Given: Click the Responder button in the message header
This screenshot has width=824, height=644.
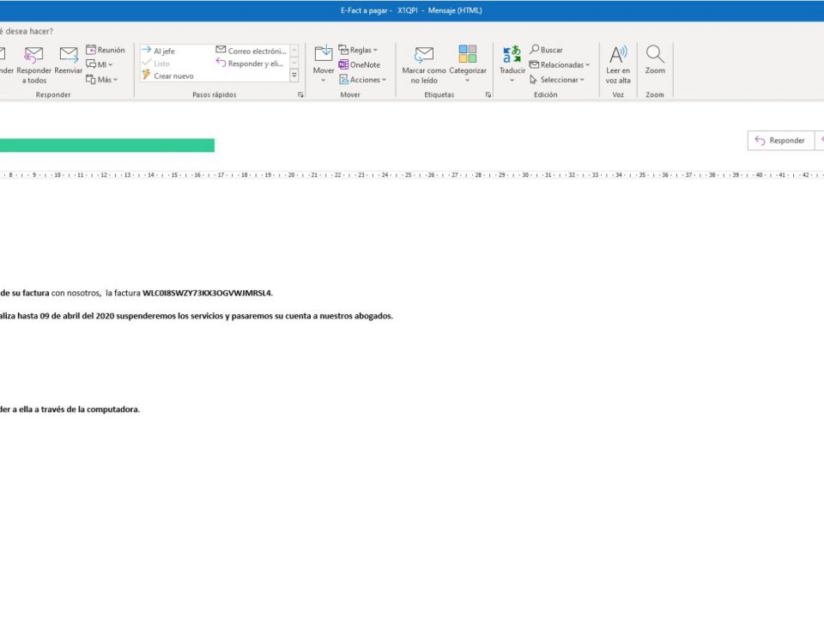Looking at the screenshot, I should pyautogui.click(x=780, y=140).
